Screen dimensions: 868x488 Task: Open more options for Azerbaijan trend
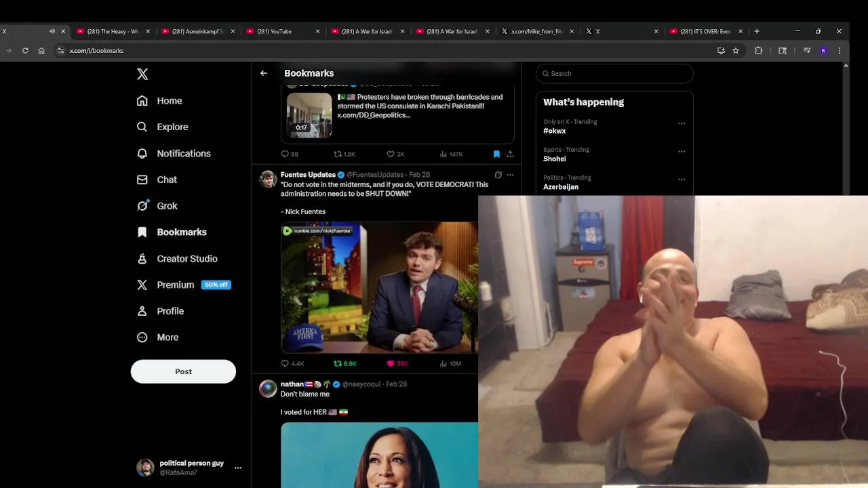click(682, 180)
